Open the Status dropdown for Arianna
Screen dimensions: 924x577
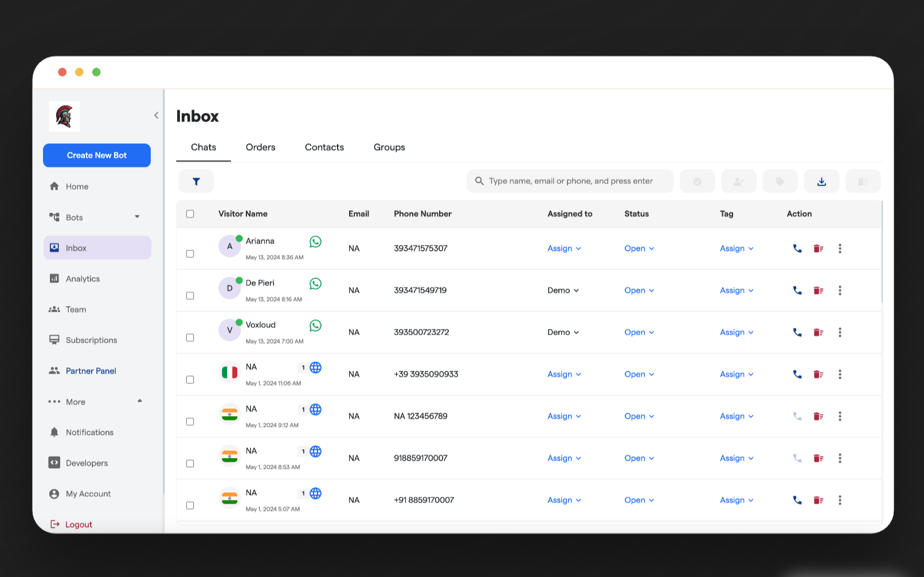(639, 249)
